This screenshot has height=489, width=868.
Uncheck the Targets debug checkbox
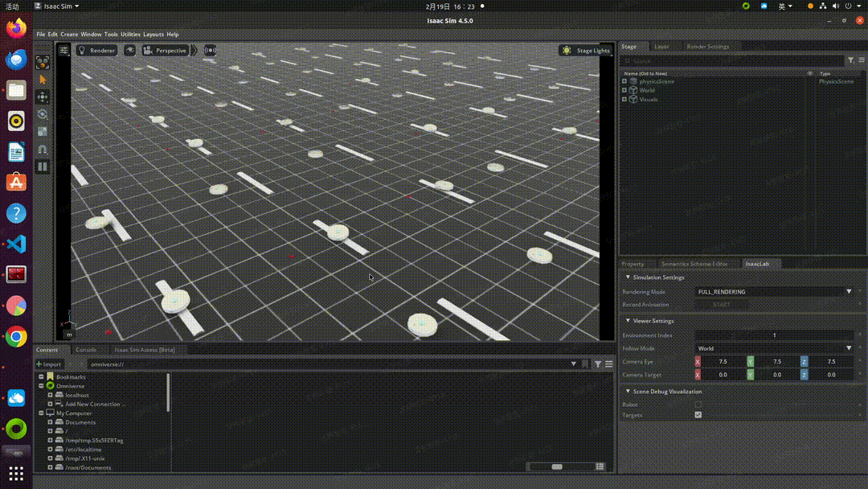pyautogui.click(x=698, y=415)
